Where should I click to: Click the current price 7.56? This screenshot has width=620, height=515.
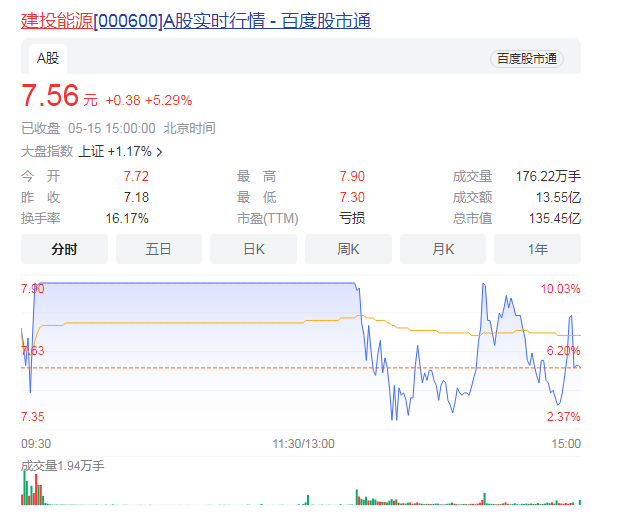(50, 97)
